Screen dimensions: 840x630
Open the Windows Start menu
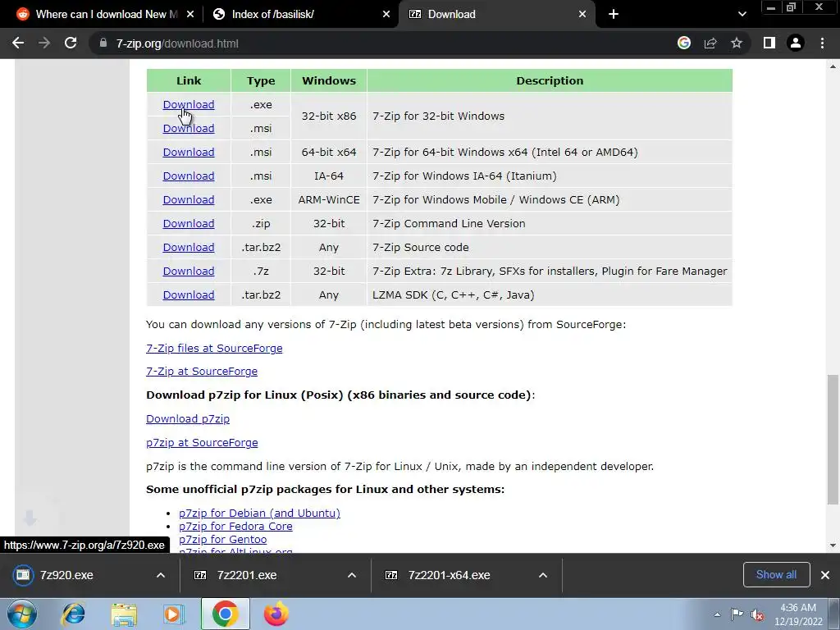pyautogui.click(x=22, y=614)
